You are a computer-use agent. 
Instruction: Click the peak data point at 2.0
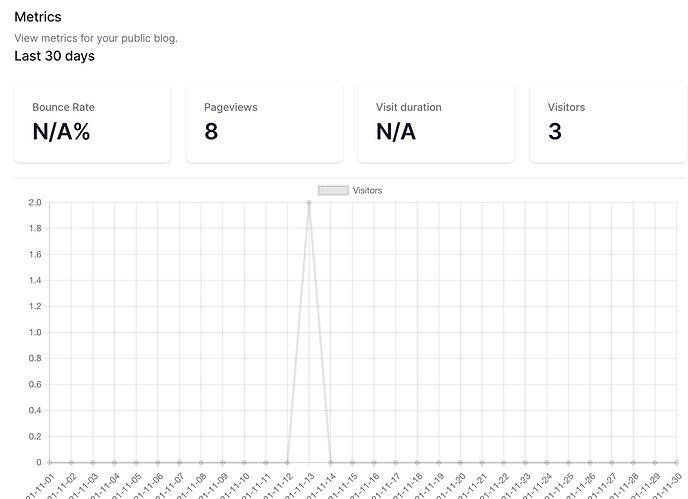(309, 202)
